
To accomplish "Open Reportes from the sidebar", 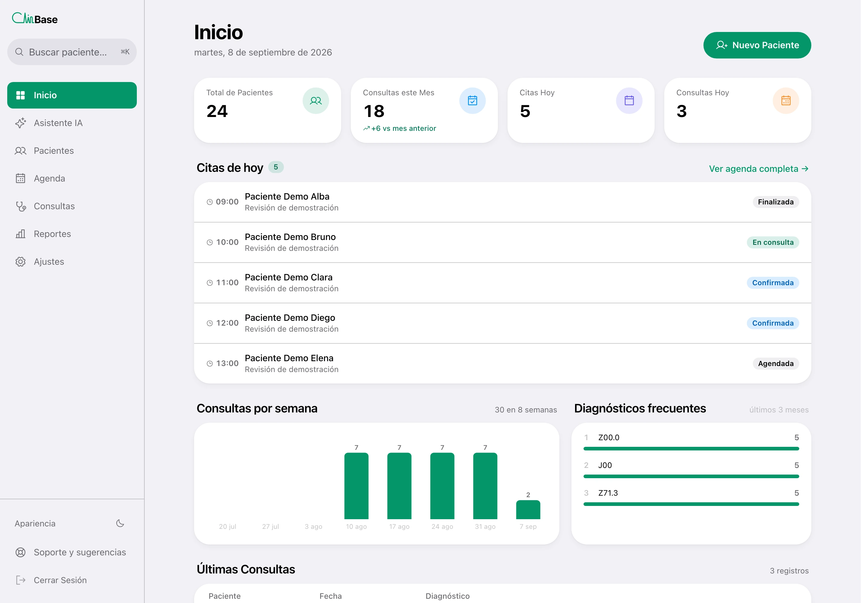I will (x=72, y=234).
